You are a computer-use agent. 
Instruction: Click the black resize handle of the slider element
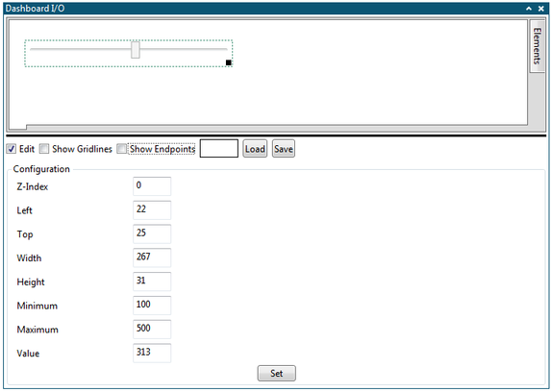(229, 62)
